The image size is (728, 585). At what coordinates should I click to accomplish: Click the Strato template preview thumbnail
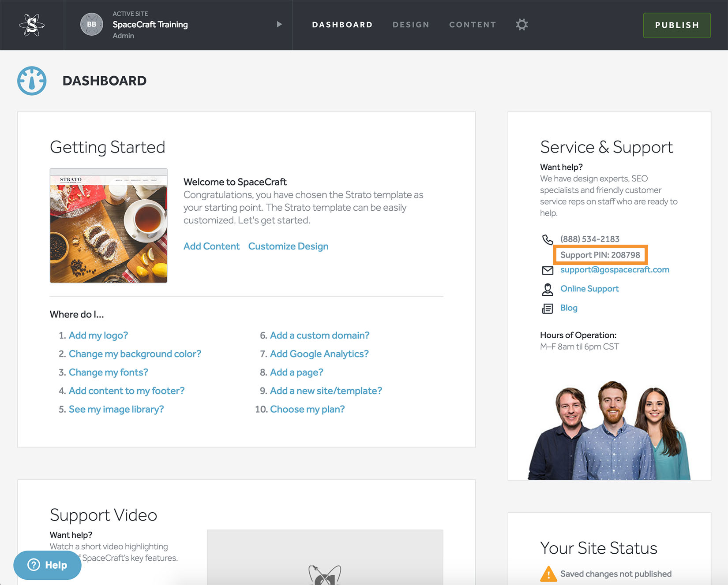(x=109, y=225)
